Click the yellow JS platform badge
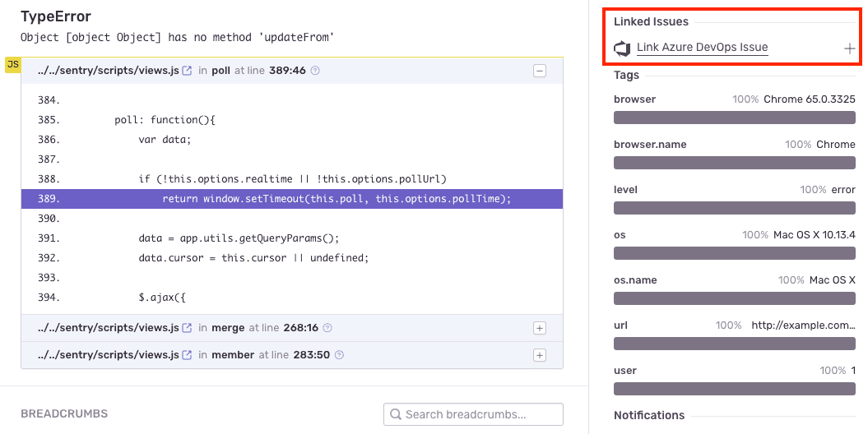The height and width of the screenshot is (434, 868). [12, 65]
